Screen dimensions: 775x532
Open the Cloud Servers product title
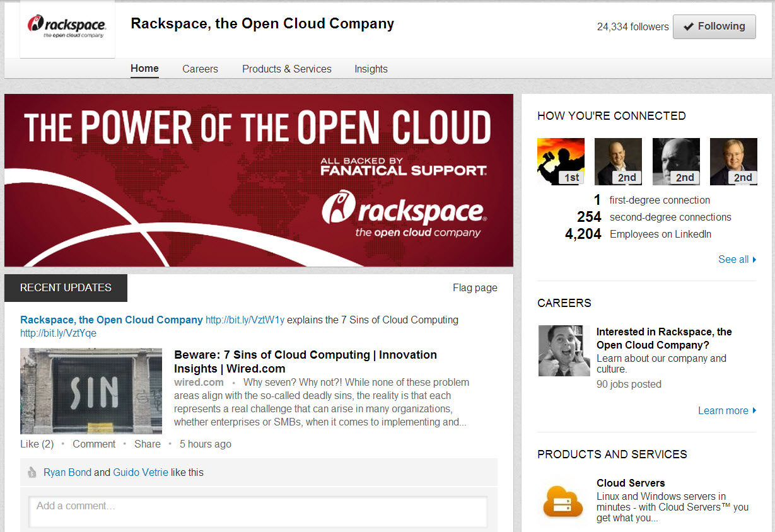pos(631,483)
